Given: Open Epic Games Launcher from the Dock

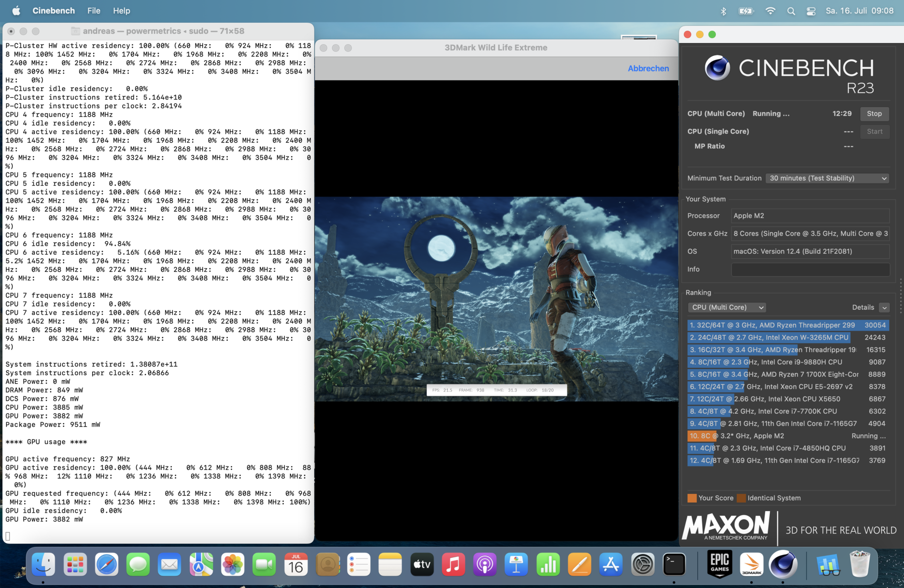Looking at the screenshot, I should tap(720, 564).
